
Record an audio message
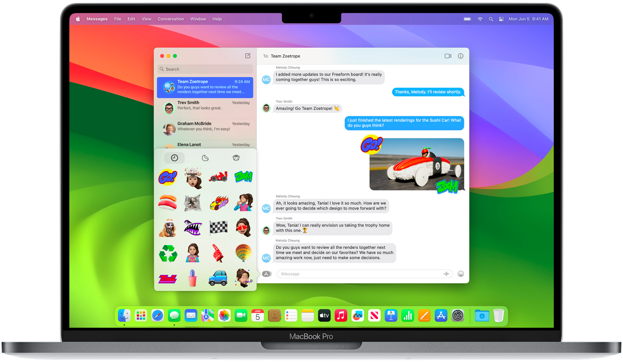[446, 274]
